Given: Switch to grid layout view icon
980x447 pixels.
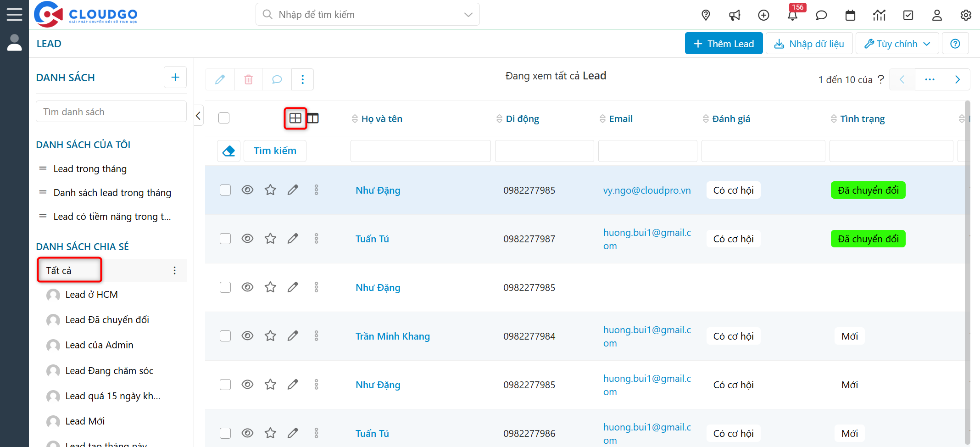Looking at the screenshot, I should pyautogui.click(x=295, y=118).
